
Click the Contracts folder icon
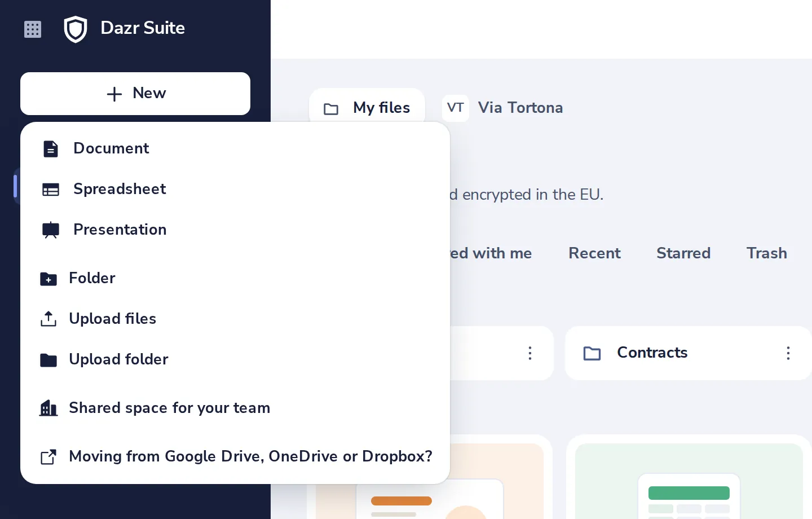[x=592, y=354]
